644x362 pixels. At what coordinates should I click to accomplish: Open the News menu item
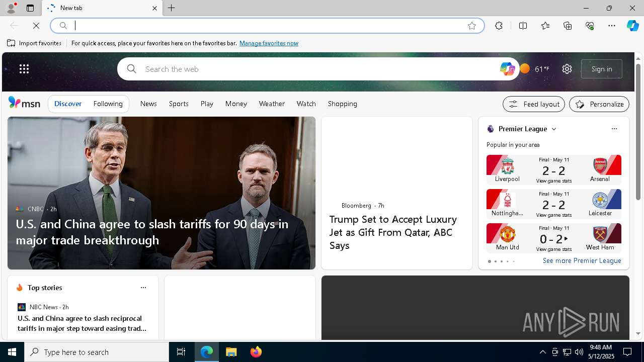(148, 104)
